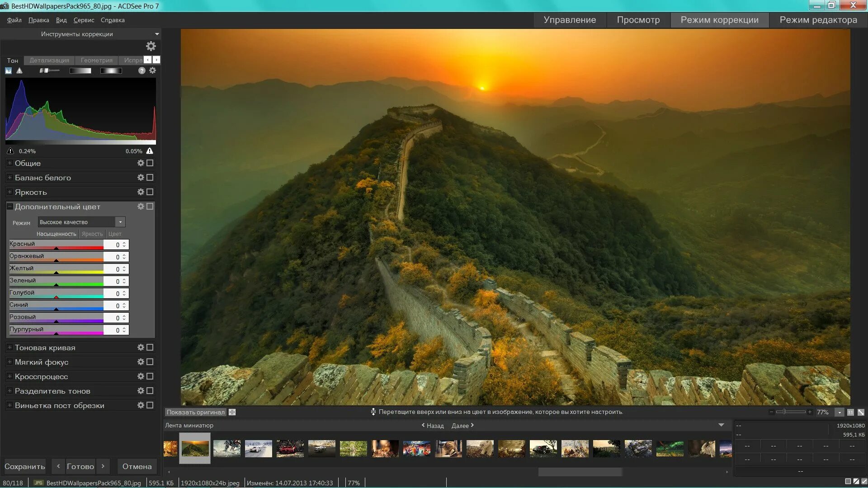Viewport: 868px width, 488px height.
Task: Open settings gear for Мягкий фокус group
Action: [141, 362]
